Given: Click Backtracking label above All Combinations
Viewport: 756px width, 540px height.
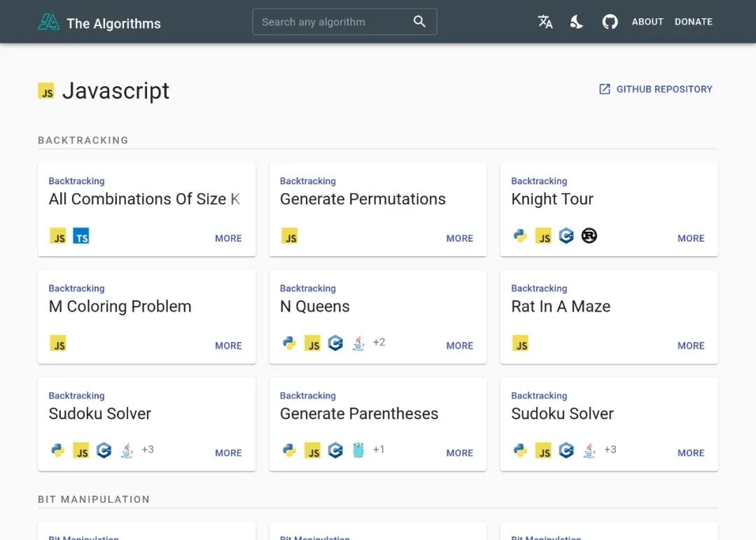Looking at the screenshot, I should click(77, 181).
